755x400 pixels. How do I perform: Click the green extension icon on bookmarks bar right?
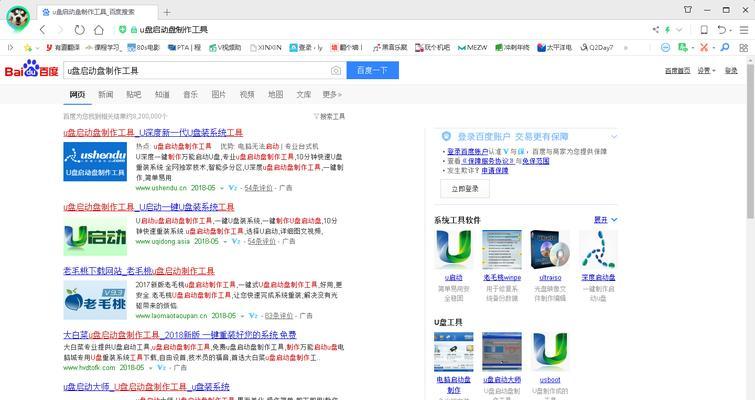(682, 47)
